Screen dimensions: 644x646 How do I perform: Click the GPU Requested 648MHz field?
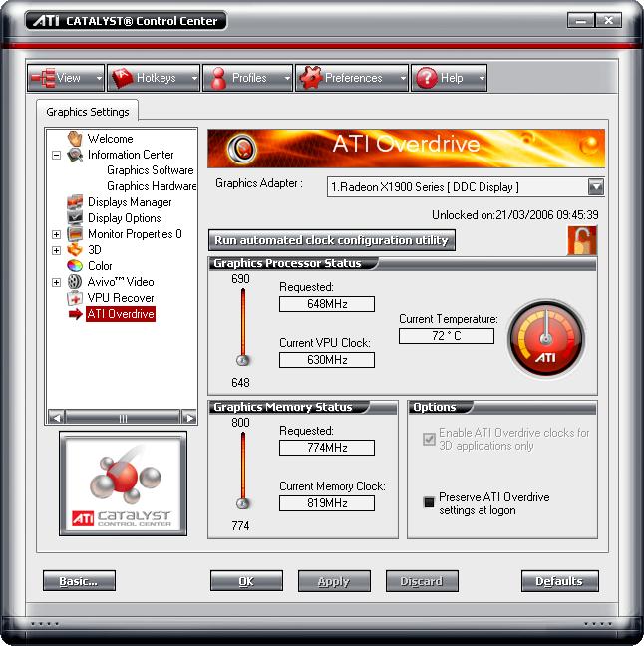(327, 304)
